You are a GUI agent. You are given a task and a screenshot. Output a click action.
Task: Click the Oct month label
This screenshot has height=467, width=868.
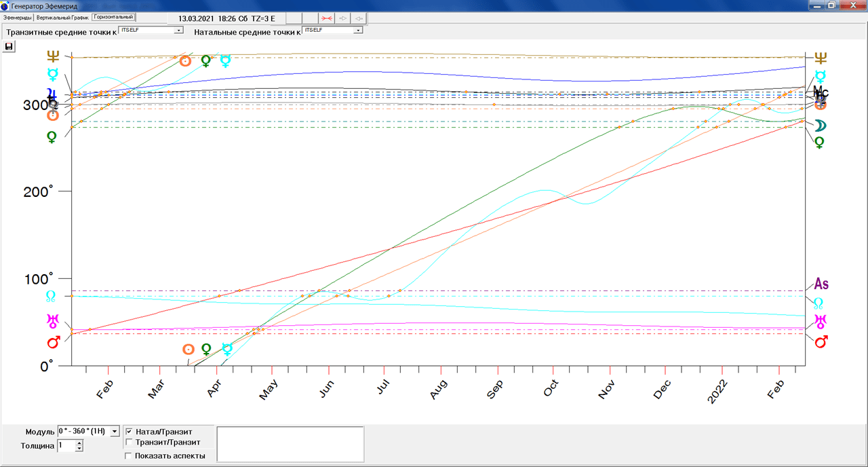pos(552,388)
